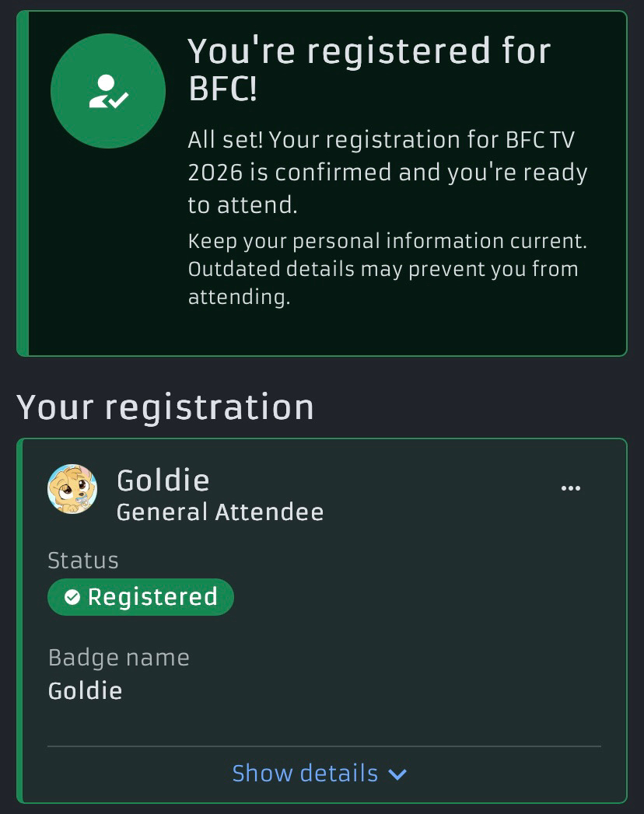Click the green left edge of registration card
This screenshot has width=644, height=814.
tap(19, 620)
